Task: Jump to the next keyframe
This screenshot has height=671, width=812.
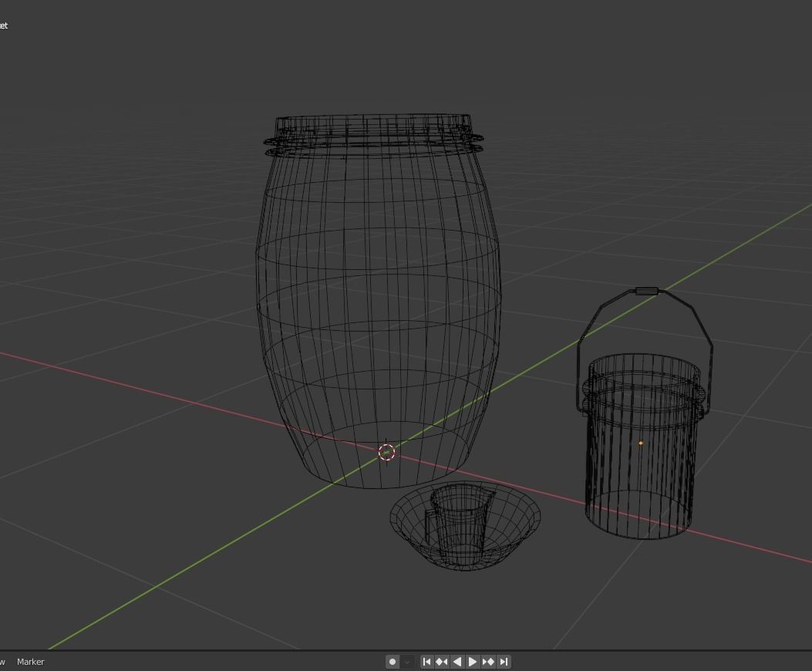Action: [488, 662]
